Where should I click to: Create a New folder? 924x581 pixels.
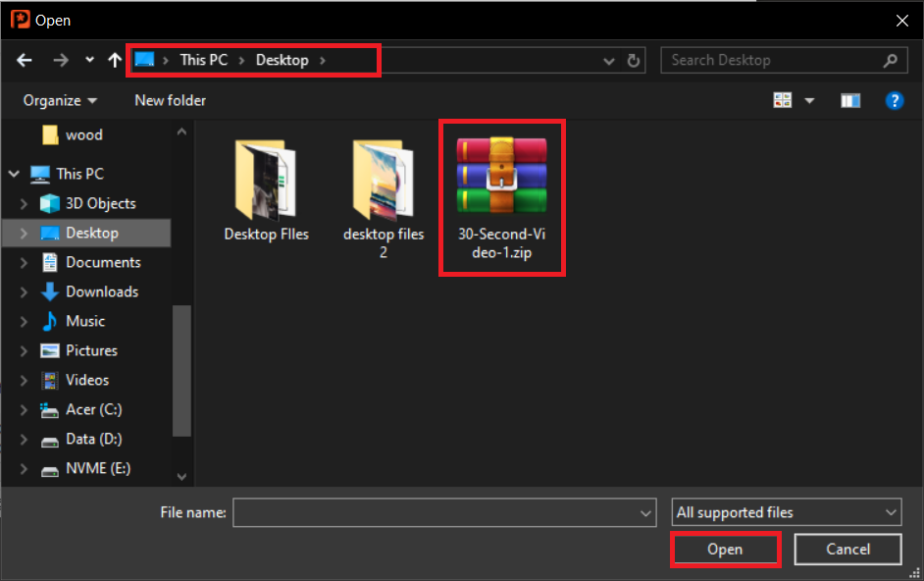(x=170, y=100)
